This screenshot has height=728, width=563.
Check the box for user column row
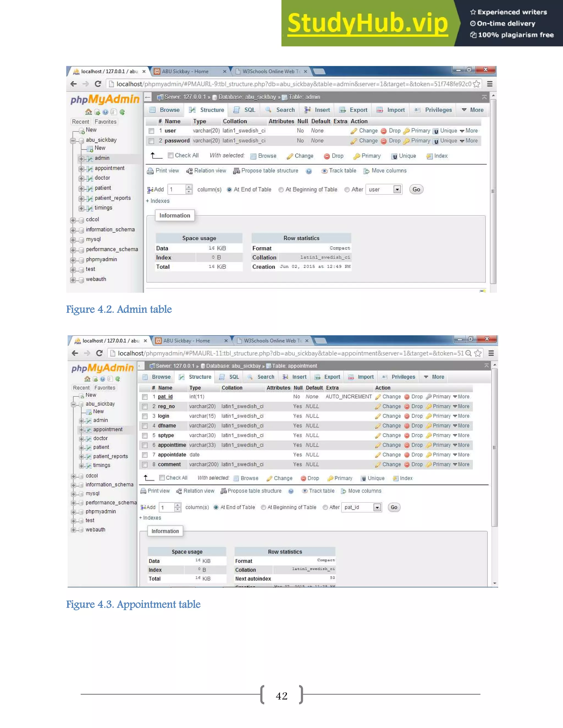pos(151,131)
